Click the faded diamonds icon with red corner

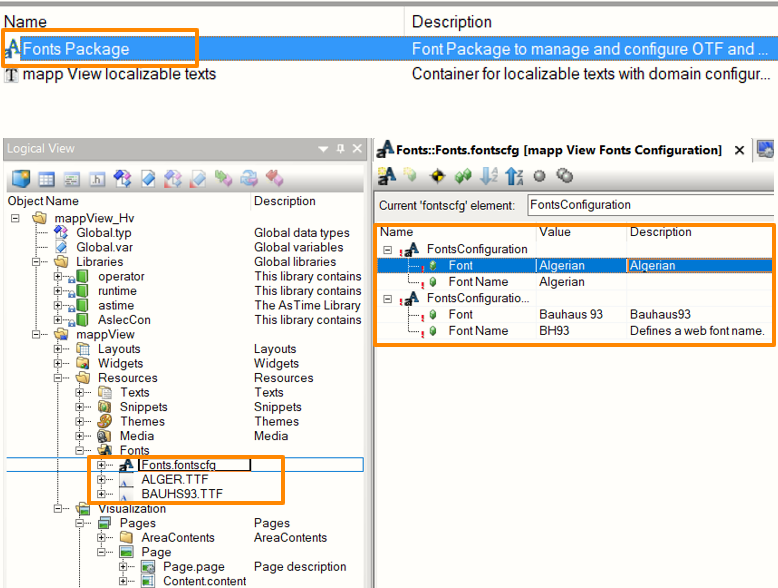click(x=173, y=179)
